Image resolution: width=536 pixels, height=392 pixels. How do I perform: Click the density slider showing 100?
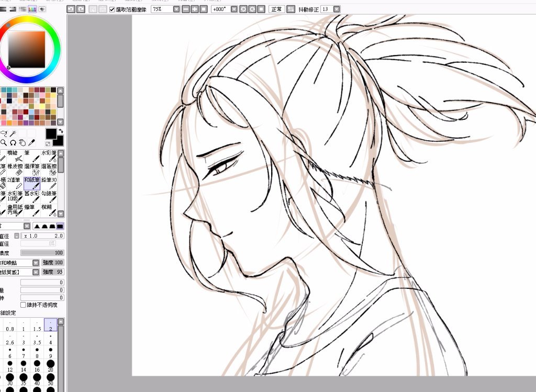42,253
